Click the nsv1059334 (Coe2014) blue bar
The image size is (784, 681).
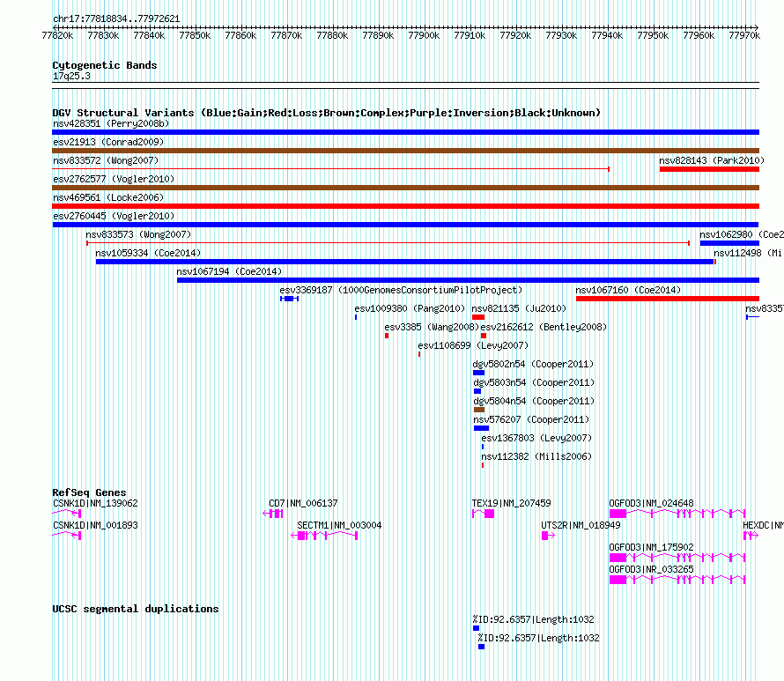click(404, 262)
